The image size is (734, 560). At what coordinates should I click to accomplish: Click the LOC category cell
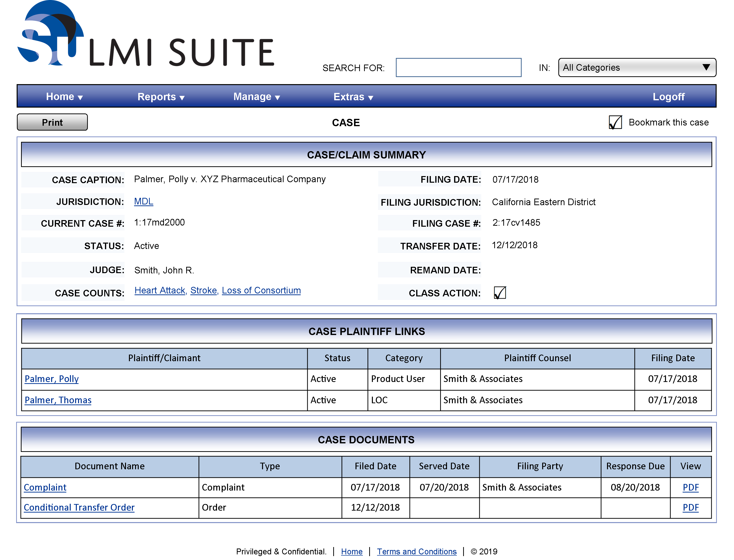point(404,400)
